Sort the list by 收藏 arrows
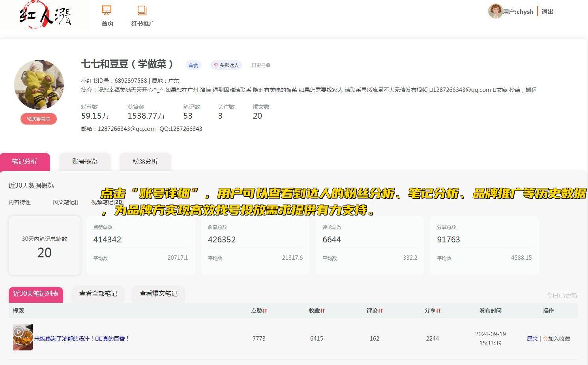 (x=322, y=311)
